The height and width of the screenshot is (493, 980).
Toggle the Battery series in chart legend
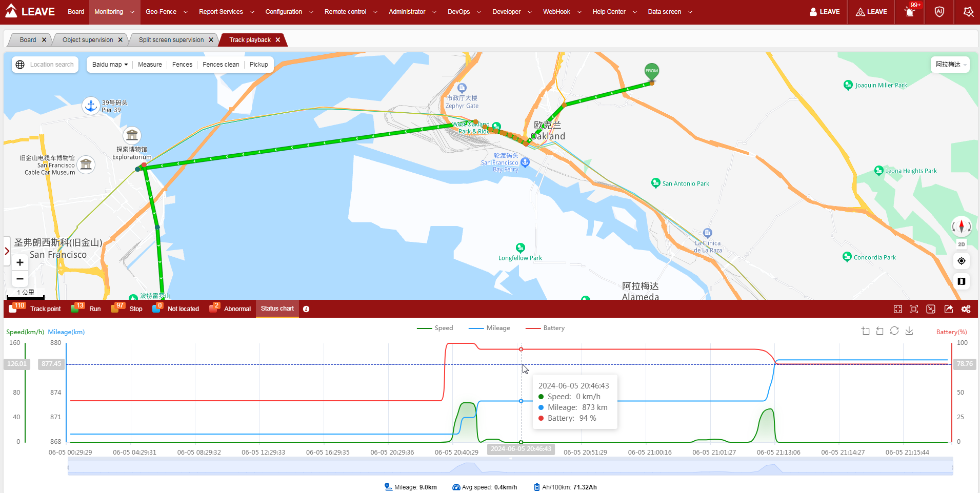click(x=545, y=328)
